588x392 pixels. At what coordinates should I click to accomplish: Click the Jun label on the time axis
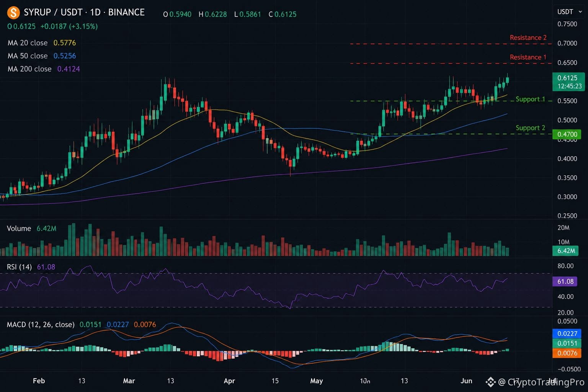point(466,381)
